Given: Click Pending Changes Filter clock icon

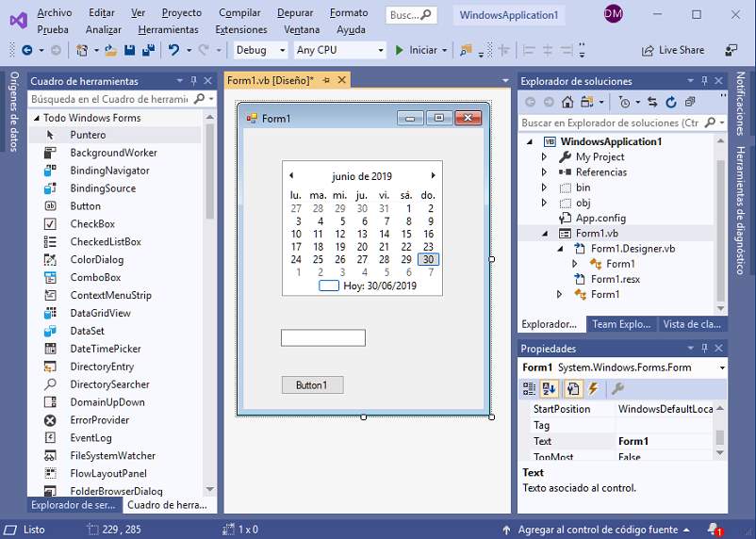Looking at the screenshot, I should coord(624,102).
